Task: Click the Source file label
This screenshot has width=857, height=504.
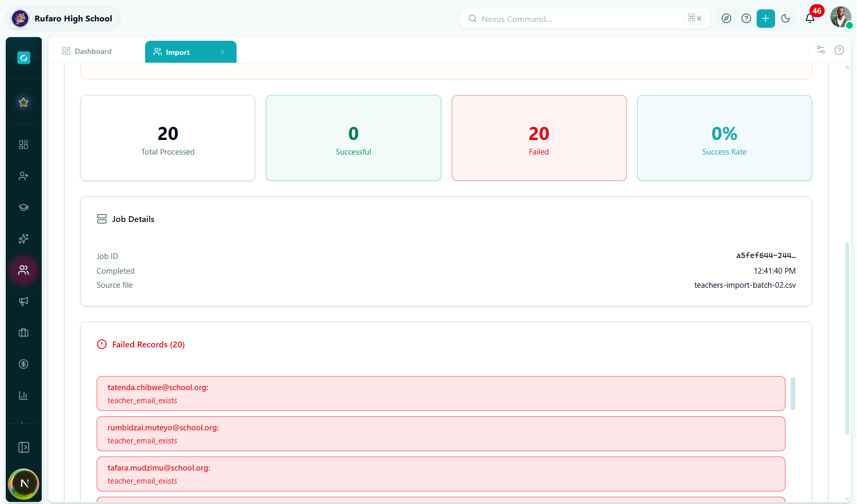Action: (115, 285)
